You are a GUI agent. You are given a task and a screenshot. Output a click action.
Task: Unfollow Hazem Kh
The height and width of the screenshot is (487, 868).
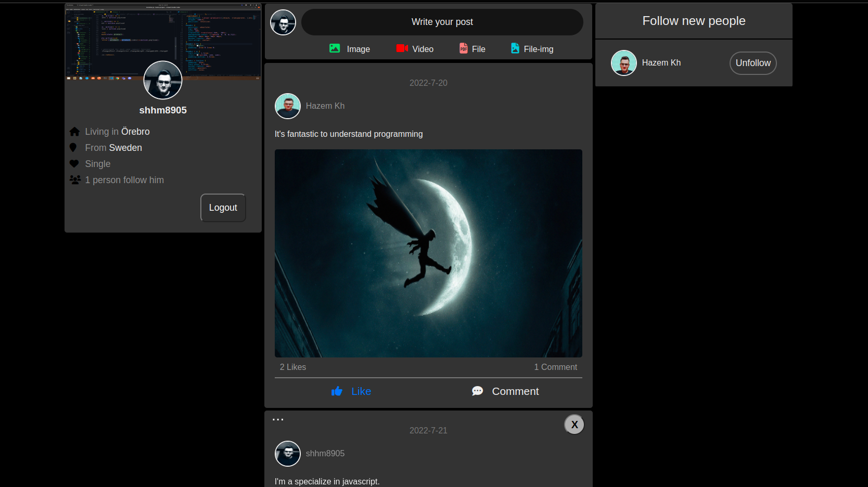click(x=752, y=62)
